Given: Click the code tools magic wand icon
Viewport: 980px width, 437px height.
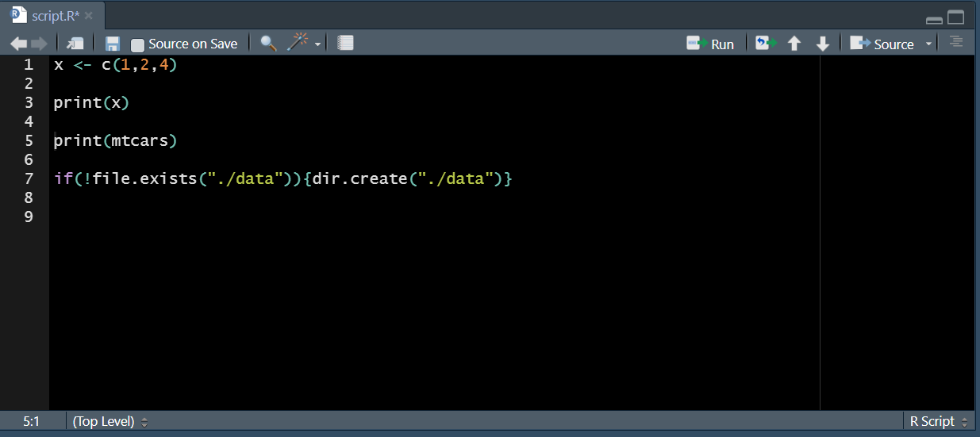Looking at the screenshot, I should 298,43.
